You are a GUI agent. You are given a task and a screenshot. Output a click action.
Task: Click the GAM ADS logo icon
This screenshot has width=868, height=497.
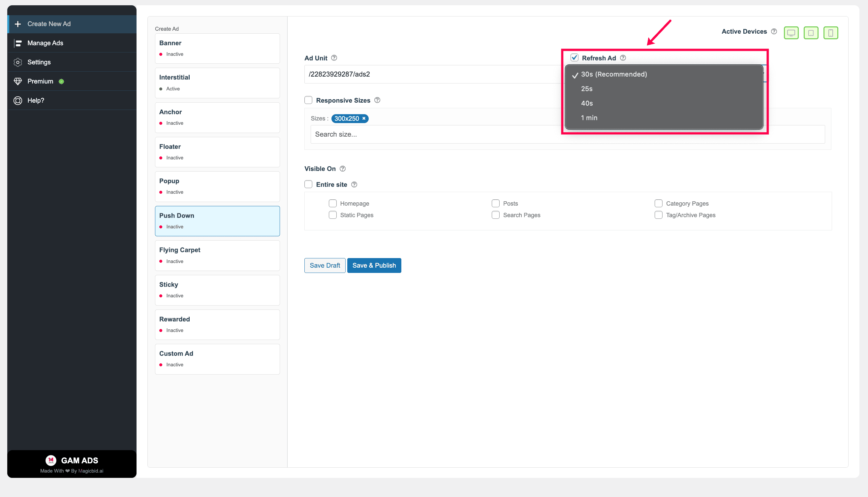click(x=51, y=460)
